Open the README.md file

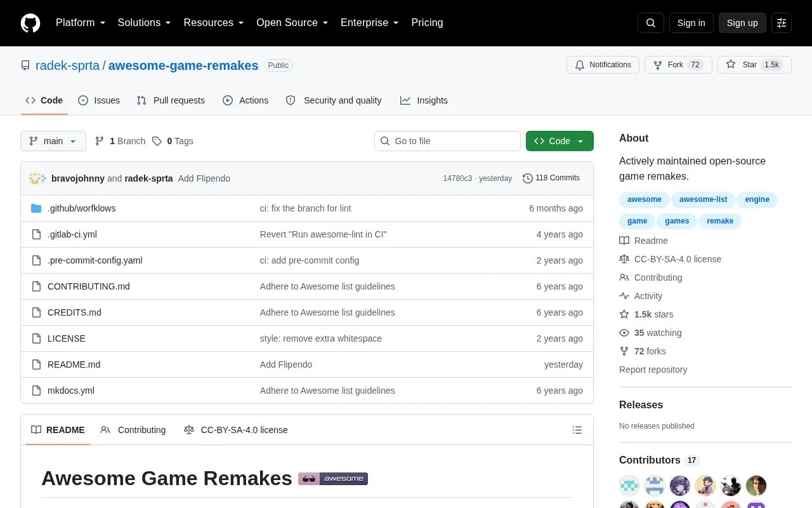pos(74,364)
